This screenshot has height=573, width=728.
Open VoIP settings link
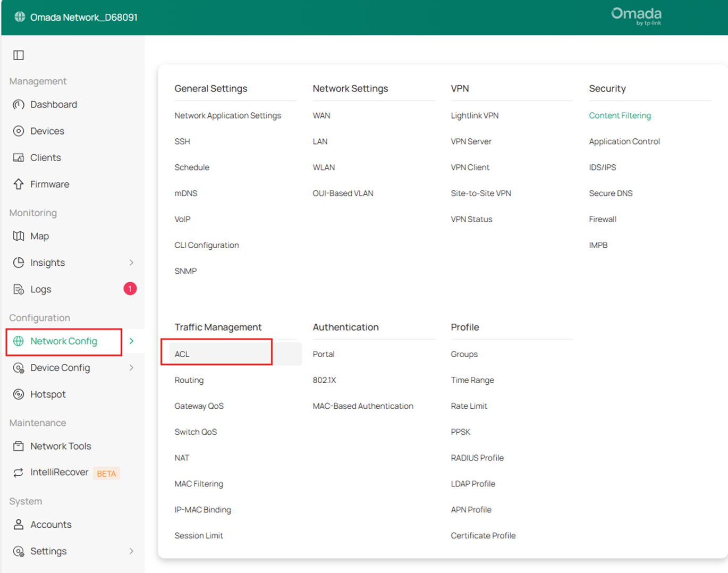click(183, 219)
